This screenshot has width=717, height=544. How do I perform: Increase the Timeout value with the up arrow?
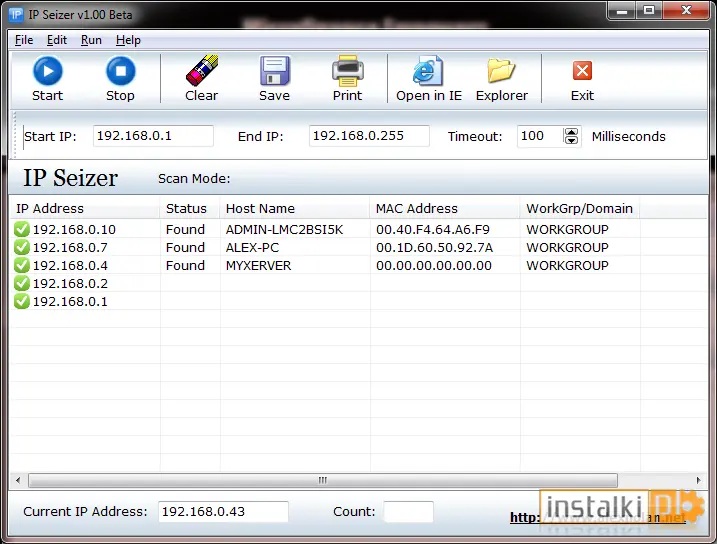point(571,132)
